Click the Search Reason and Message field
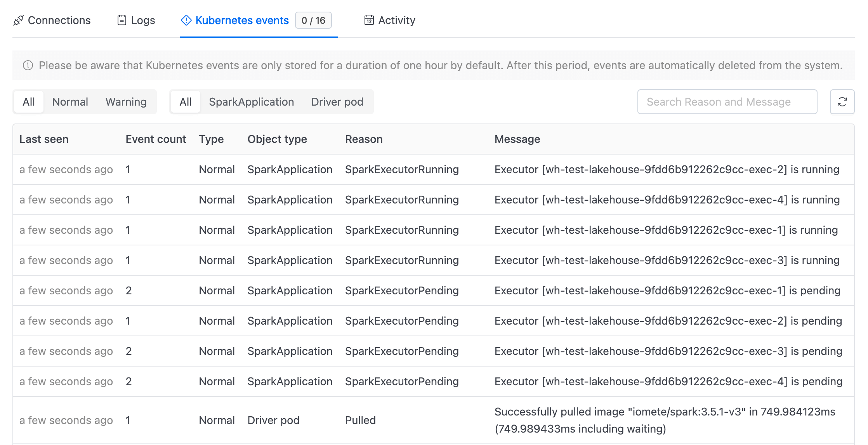The height and width of the screenshot is (445, 868). [728, 102]
